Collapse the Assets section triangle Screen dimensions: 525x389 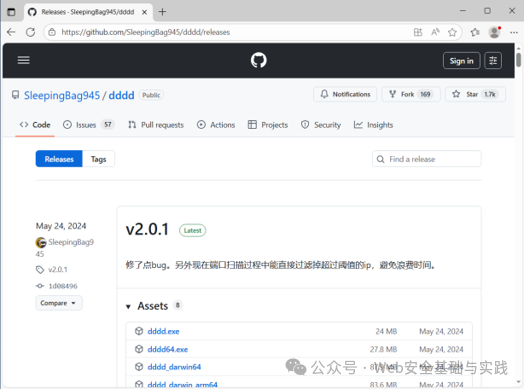pos(128,306)
